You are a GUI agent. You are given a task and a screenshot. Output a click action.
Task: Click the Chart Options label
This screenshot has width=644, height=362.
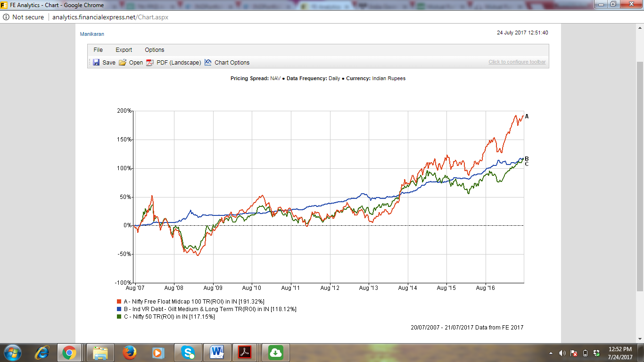pos(232,63)
